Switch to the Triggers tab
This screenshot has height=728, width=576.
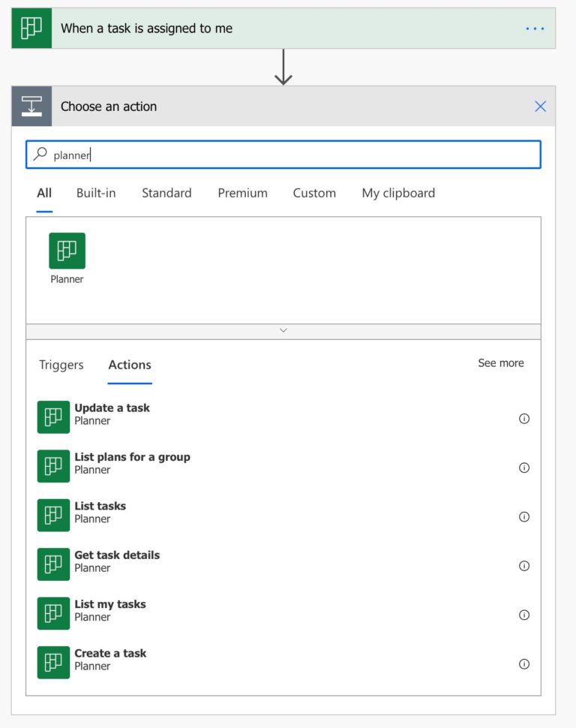click(61, 365)
